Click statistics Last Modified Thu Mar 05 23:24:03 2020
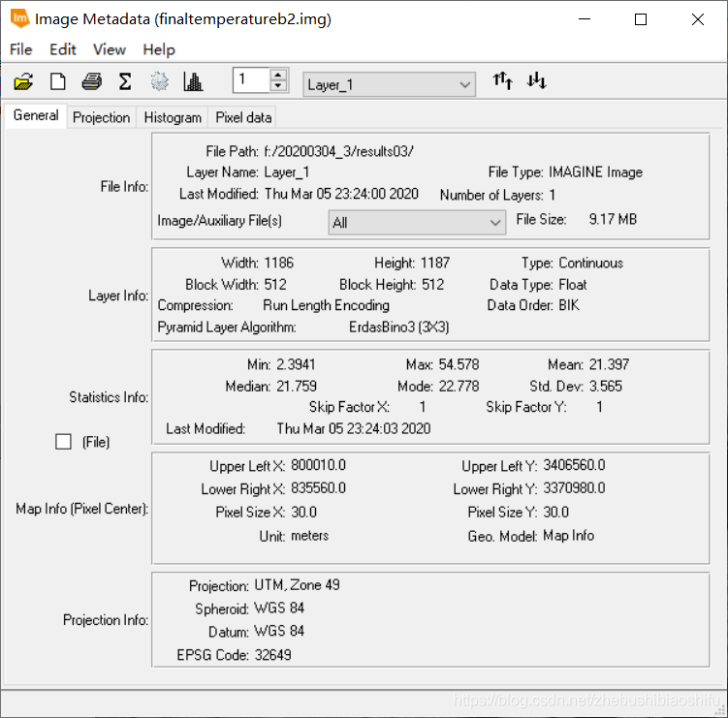This screenshot has width=728, height=718. coord(353,428)
